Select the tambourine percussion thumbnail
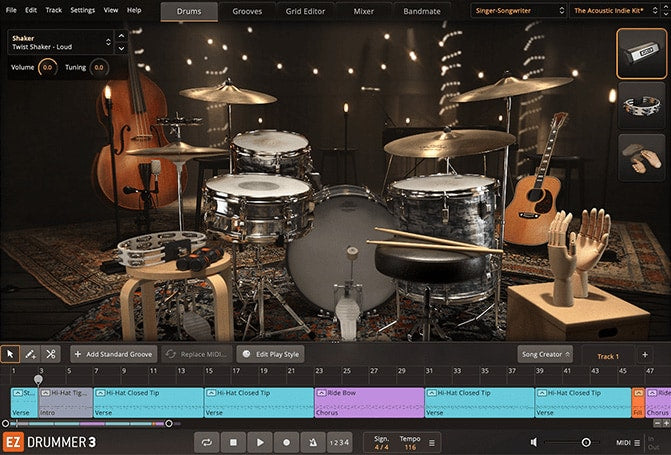Image resolution: width=671 pixels, height=455 pixels. point(641,107)
